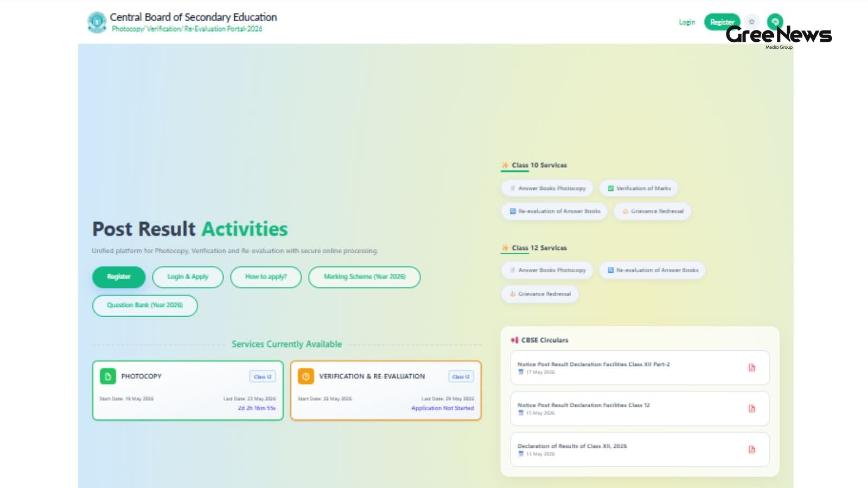Click the Register button under Post Result Activities

[119, 277]
